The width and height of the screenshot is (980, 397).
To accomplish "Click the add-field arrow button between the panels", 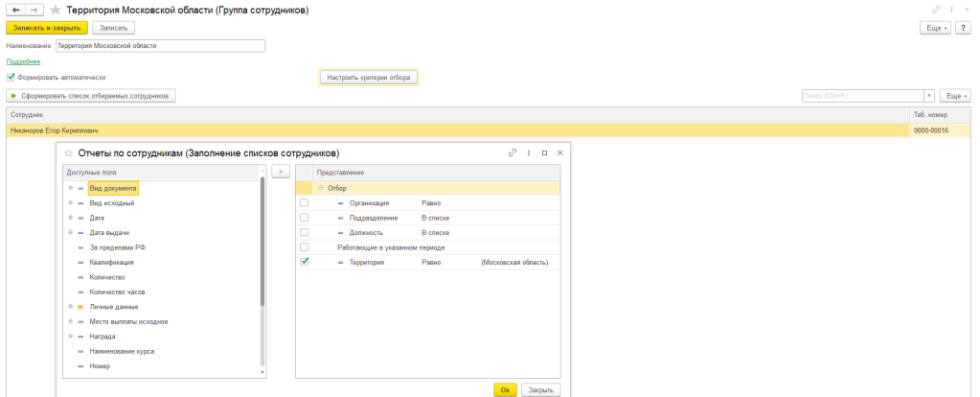I will point(280,172).
